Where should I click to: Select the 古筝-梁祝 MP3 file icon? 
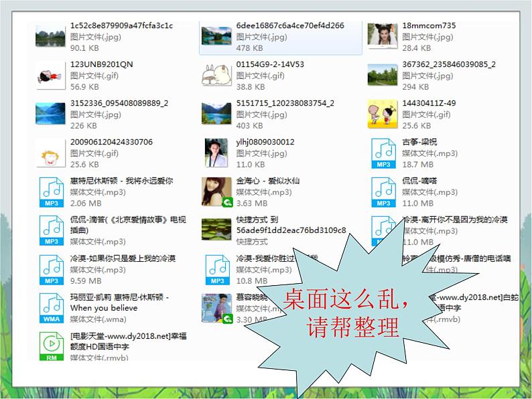coord(383,153)
